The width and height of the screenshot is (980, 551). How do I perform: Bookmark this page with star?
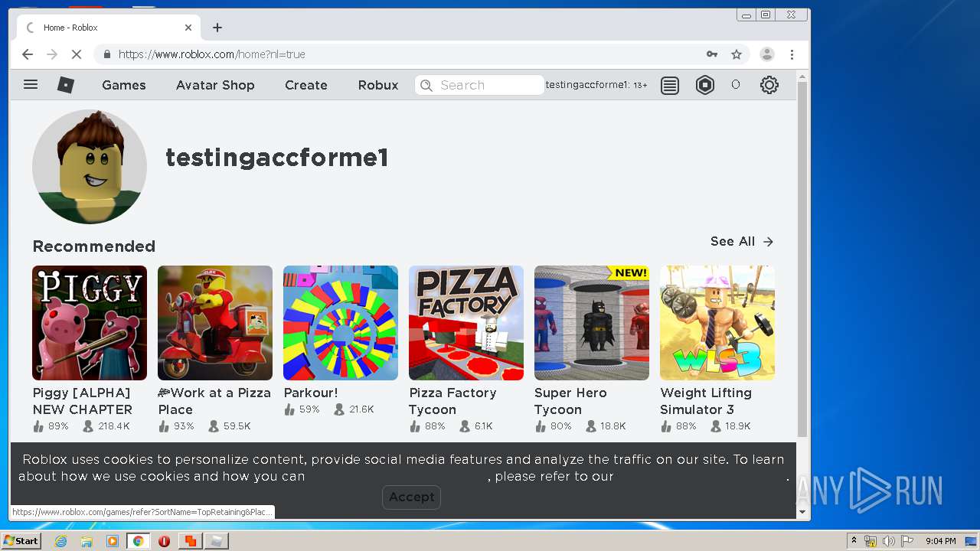(x=737, y=54)
